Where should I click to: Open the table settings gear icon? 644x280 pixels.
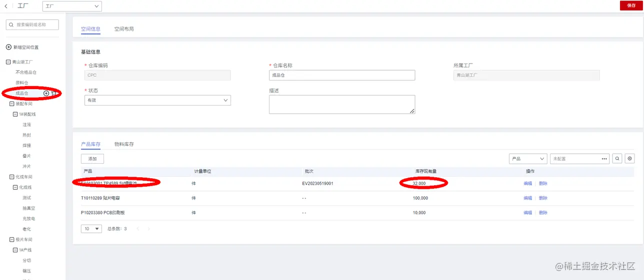pyautogui.click(x=629, y=159)
